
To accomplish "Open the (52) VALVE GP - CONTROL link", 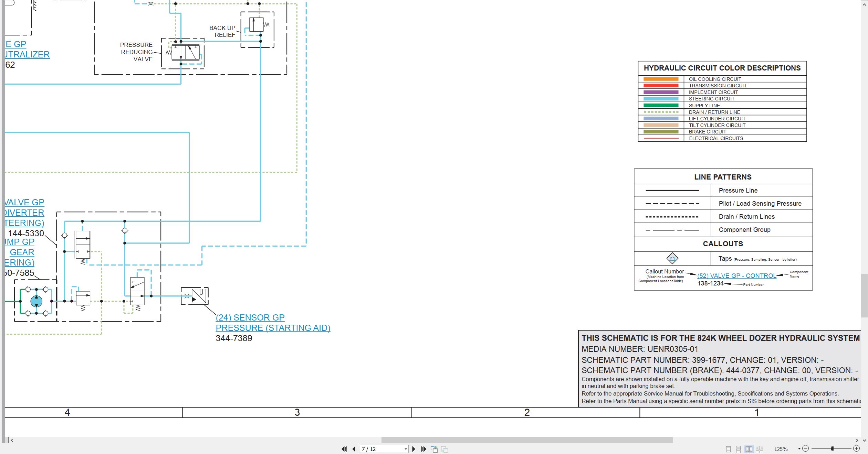I will (x=737, y=276).
